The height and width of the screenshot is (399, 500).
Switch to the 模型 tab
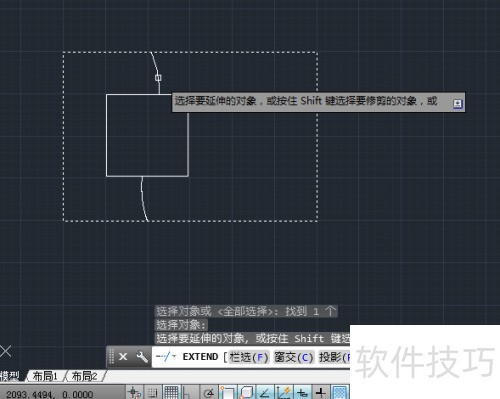[10, 376]
